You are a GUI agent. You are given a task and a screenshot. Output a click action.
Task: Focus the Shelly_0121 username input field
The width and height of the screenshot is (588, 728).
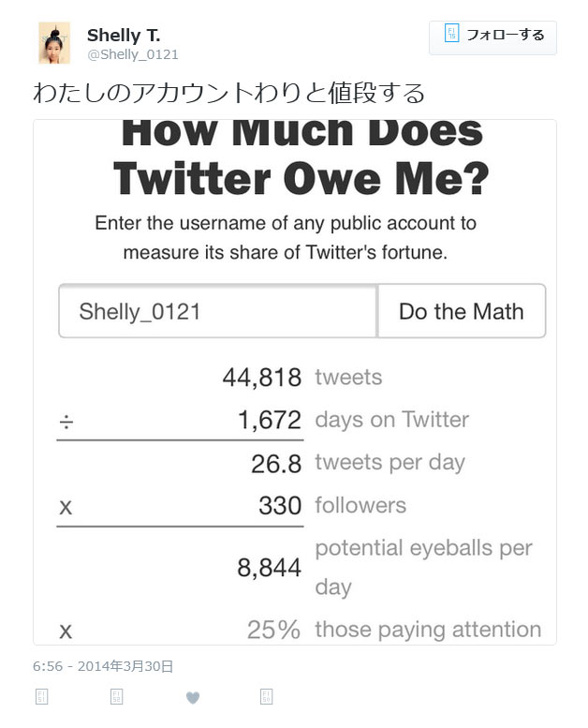(217, 311)
